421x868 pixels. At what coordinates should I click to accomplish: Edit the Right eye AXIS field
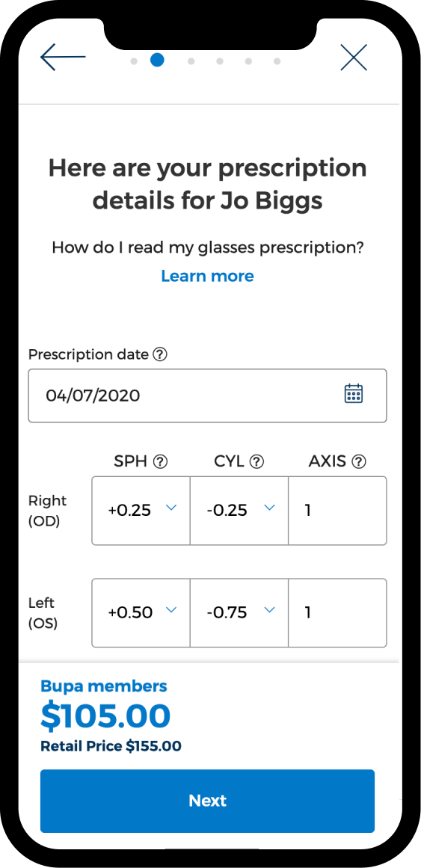(x=337, y=511)
